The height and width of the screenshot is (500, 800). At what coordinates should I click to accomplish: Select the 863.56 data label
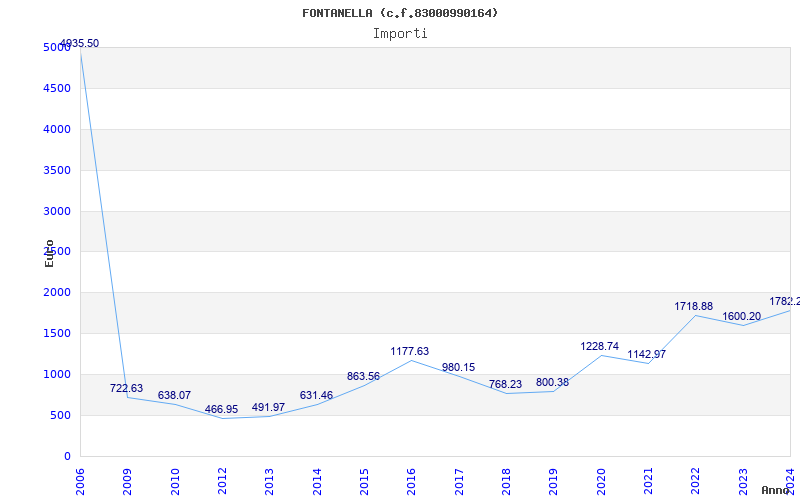click(x=363, y=377)
